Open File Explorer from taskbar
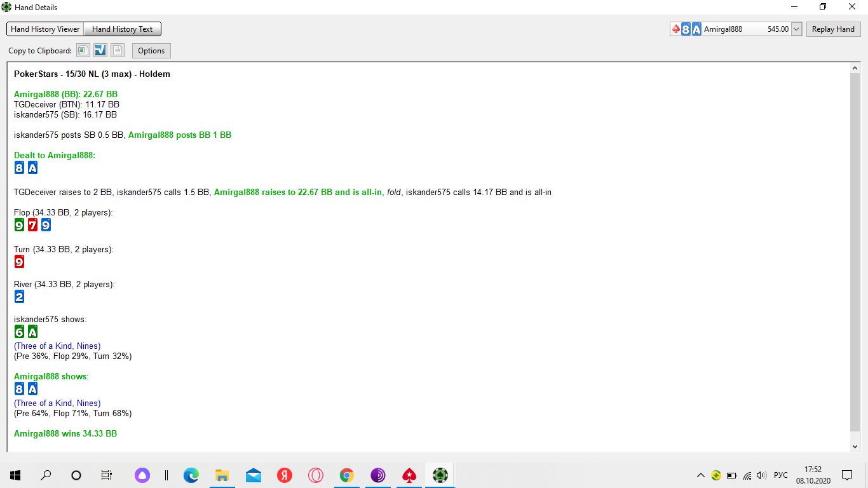 (222, 475)
